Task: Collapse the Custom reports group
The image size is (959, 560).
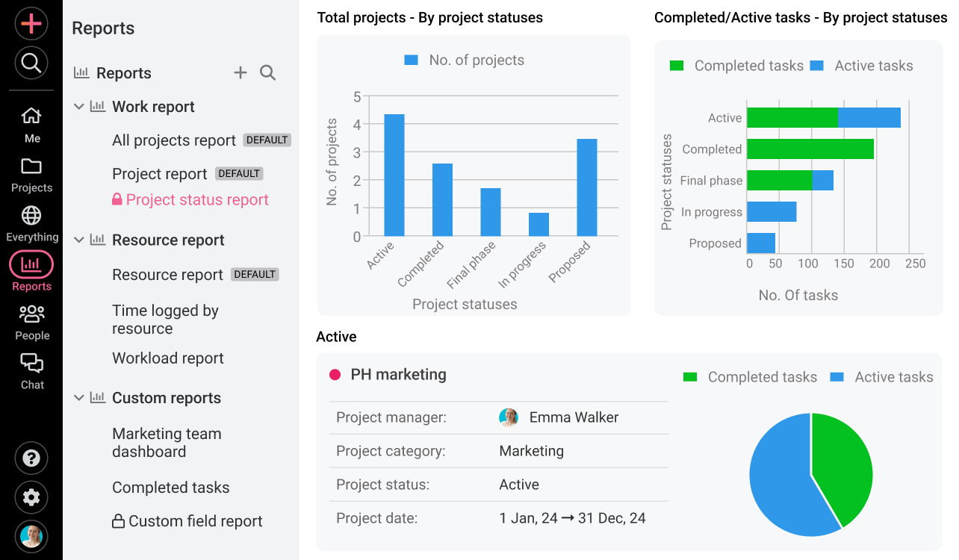Action: point(79,398)
